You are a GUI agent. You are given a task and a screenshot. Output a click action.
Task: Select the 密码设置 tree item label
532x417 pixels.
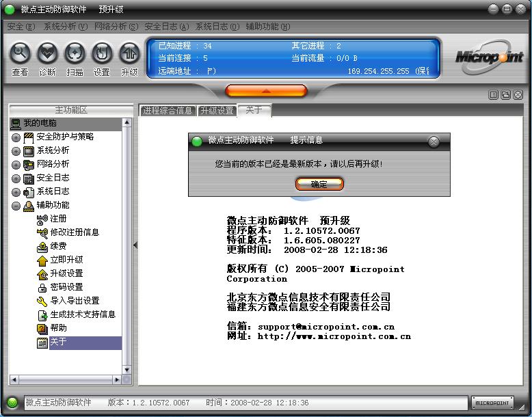(x=66, y=287)
